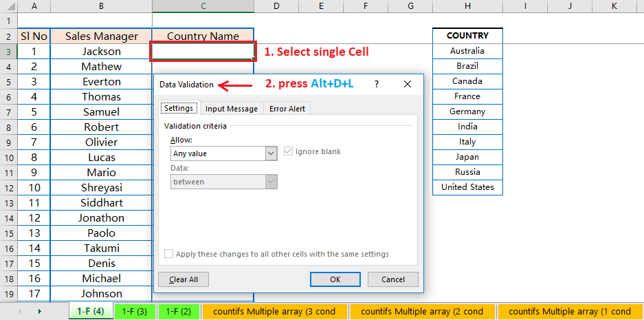This screenshot has height=320, width=644.
Task: Select the United States country cell
Action: [x=467, y=187]
